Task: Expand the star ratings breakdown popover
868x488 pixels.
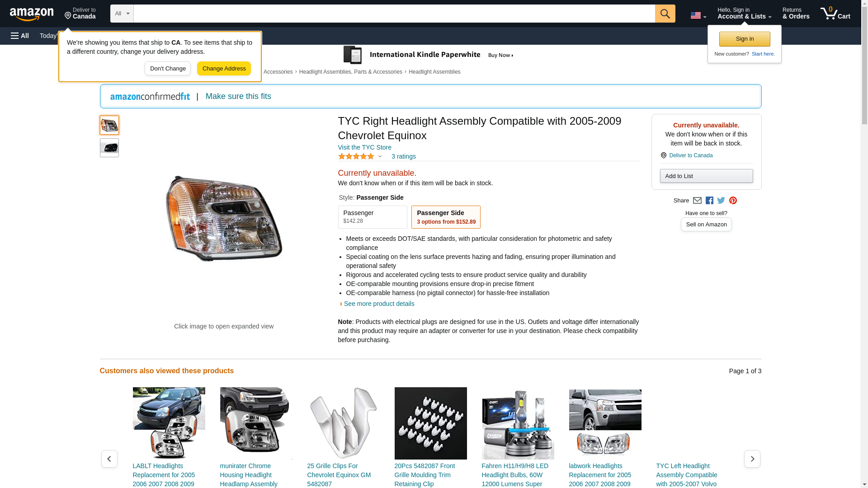Action: (x=380, y=156)
